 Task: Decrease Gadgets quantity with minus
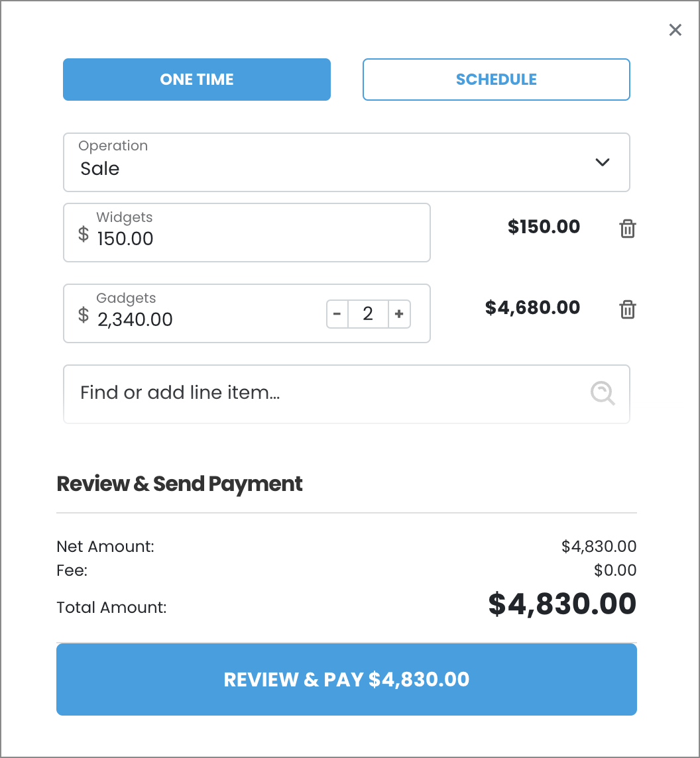[x=337, y=314]
